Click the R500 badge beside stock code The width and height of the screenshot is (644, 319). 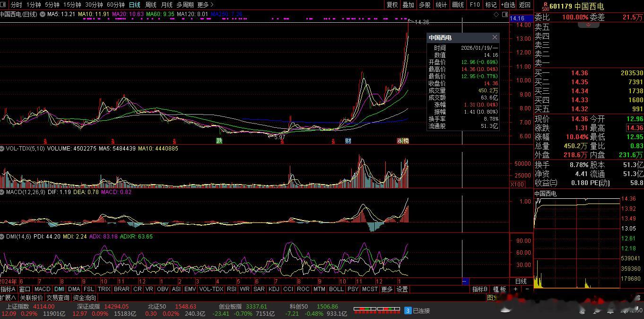pyautogui.click(x=545, y=6)
